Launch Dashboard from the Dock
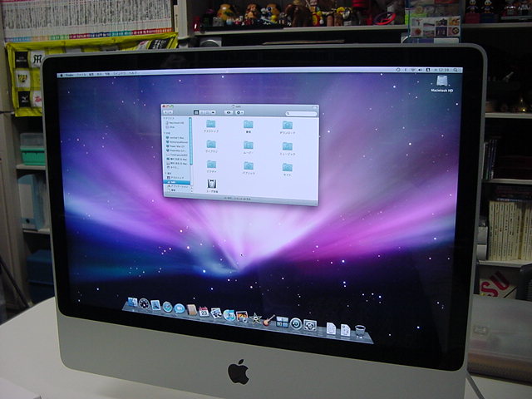Screen dimensions: 532x399 click(144, 303)
